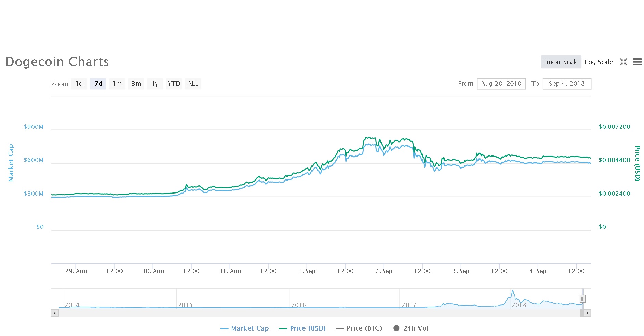Click the 2. Sep x-axis label
This screenshot has height=336, width=644.
[384, 271]
